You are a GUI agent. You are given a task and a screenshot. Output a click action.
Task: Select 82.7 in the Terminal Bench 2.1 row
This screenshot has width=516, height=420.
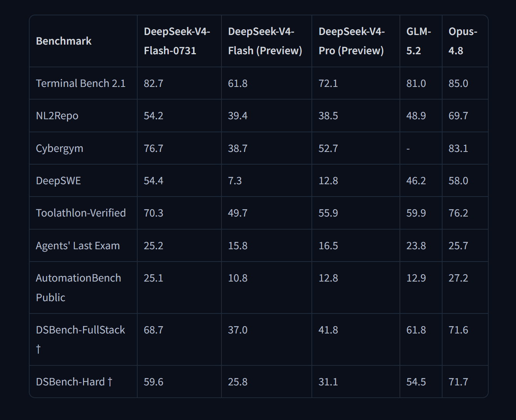coord(153,83)
